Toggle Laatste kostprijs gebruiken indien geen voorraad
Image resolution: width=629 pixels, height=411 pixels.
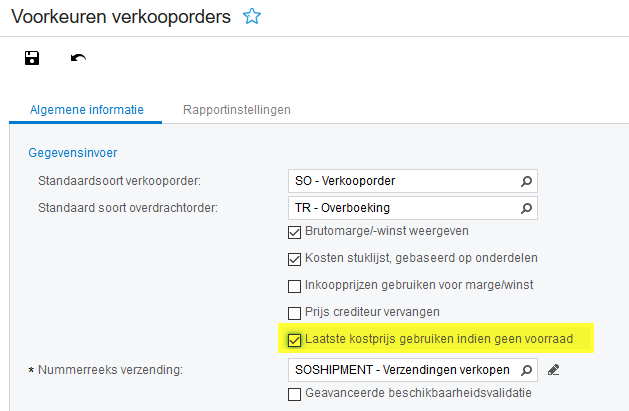[295, 340]
